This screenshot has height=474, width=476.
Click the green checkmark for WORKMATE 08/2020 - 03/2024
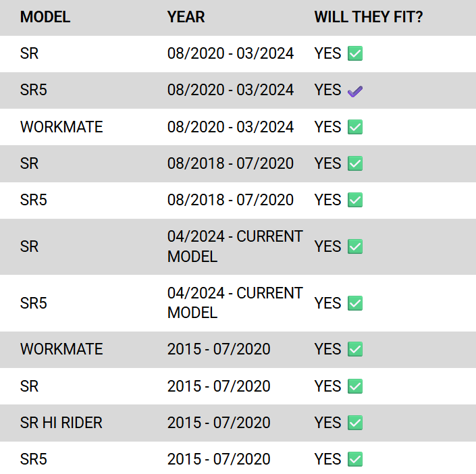pyautogui.click(x=355, y=127)
